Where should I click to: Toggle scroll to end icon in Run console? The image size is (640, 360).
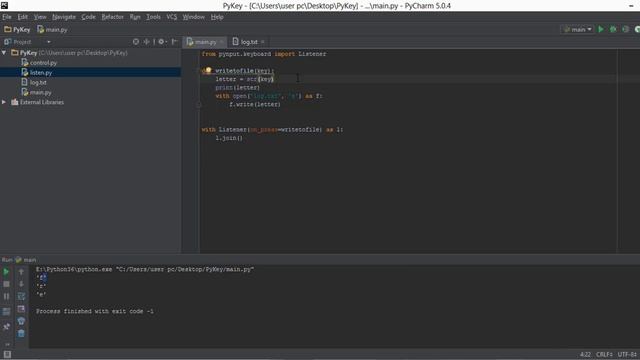(21, 309)
